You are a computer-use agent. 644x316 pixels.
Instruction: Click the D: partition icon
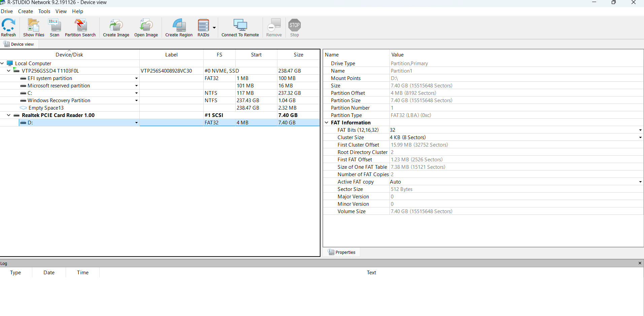(23, 123)
